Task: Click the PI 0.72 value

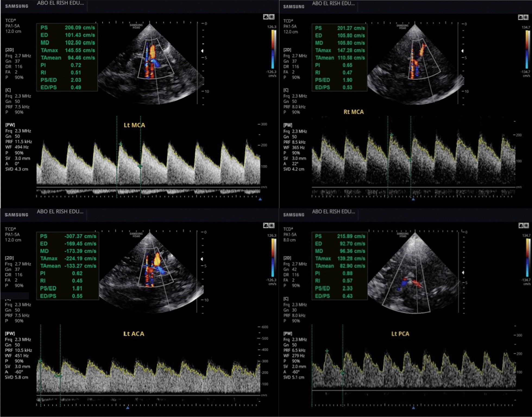Action: click(61, 65)
